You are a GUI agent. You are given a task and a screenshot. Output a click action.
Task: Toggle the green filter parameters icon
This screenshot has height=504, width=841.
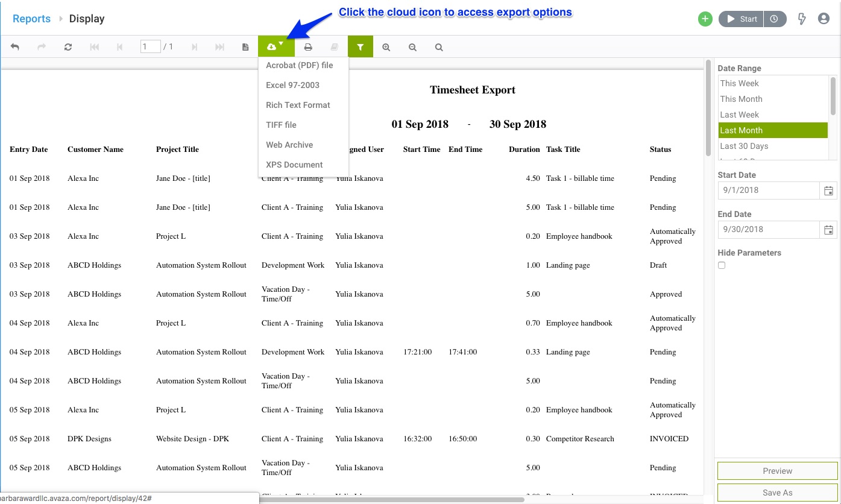tap(360, 47)
